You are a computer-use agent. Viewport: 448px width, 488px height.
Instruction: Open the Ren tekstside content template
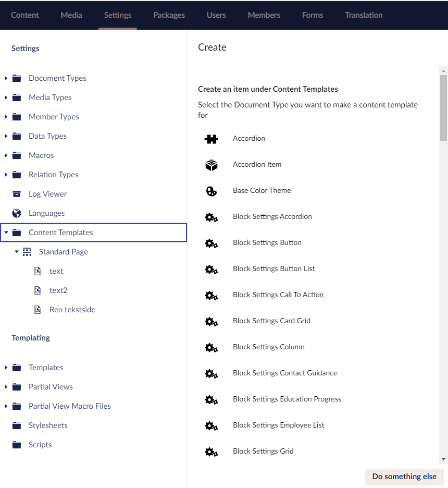72,310
